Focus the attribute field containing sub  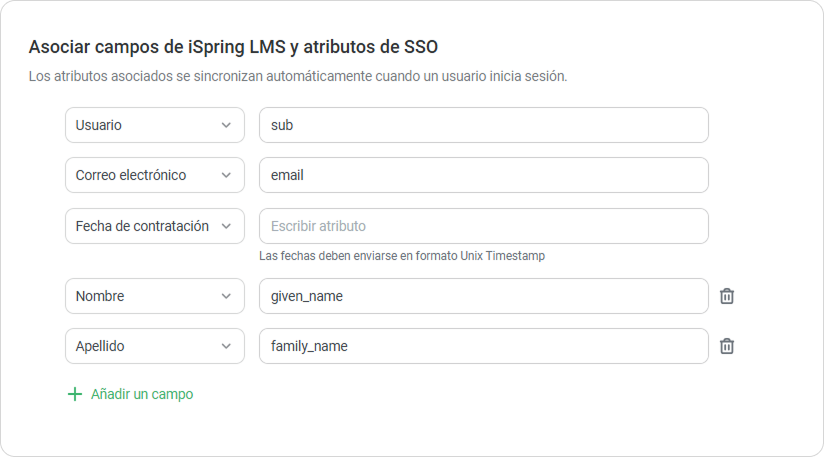pos(483,125)
